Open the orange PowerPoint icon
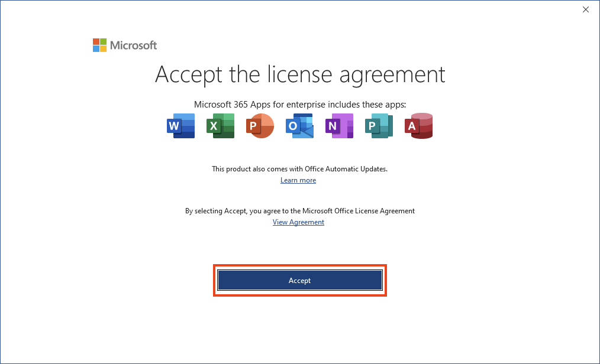Viewport: 600px width, 364px height. 260,125
